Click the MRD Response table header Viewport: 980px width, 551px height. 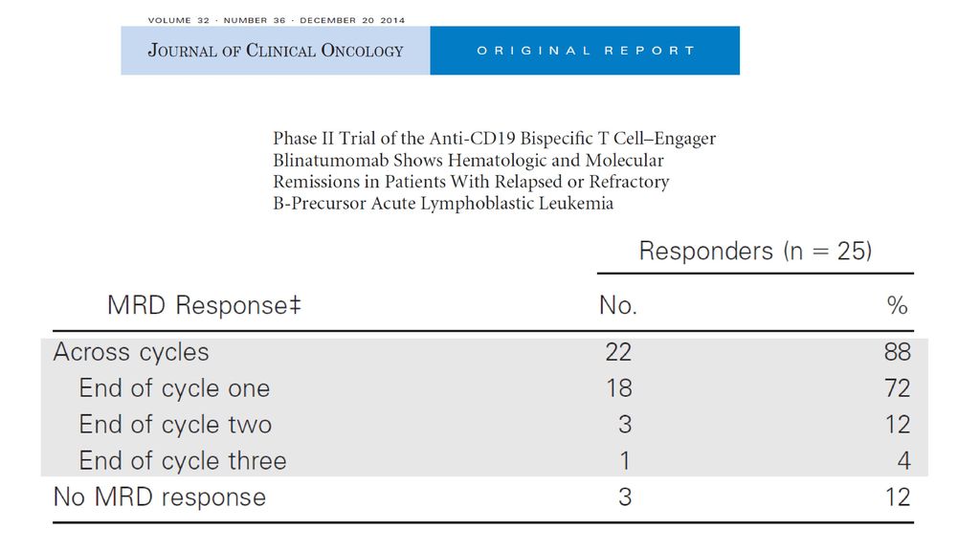click(204, 305)
